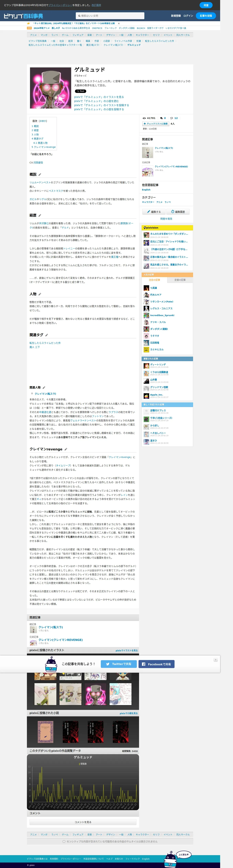Click the pencil edit icon beside 関連人物 heading
The height and width of the screenshot is (868, 233).
(x=44, y=387)
